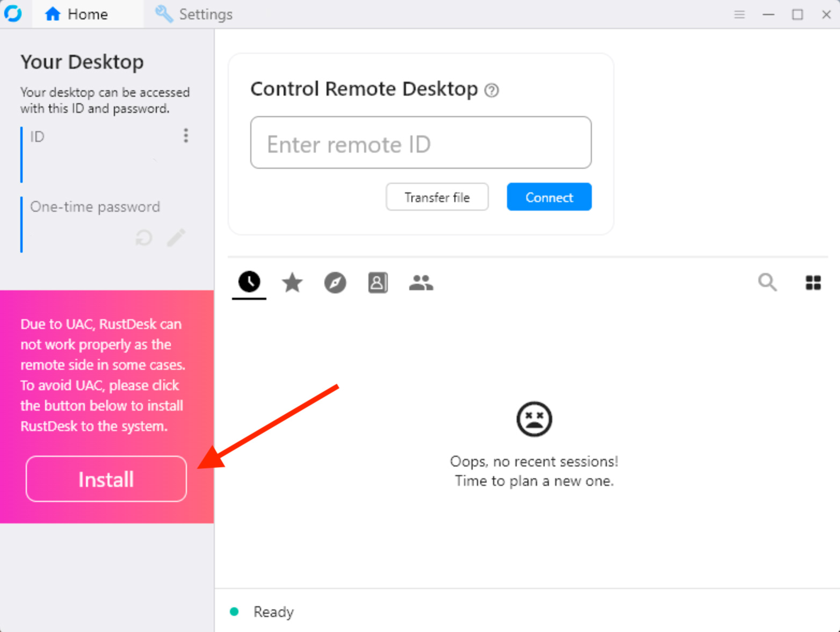Edit the one-time password with pencil
Viewport: 840px width, 632px height.
coord(176,238)
